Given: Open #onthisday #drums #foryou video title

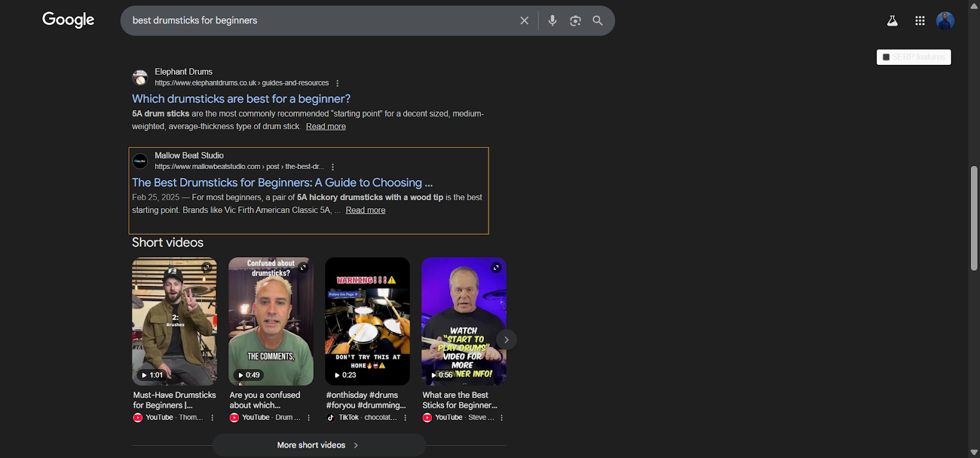Looking at the screenshot, I should [366, 400].
